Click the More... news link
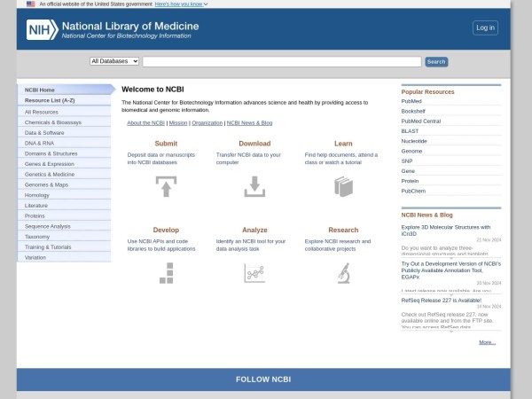Viewport: 532px width, 399px height. click(x=487, y=341)
